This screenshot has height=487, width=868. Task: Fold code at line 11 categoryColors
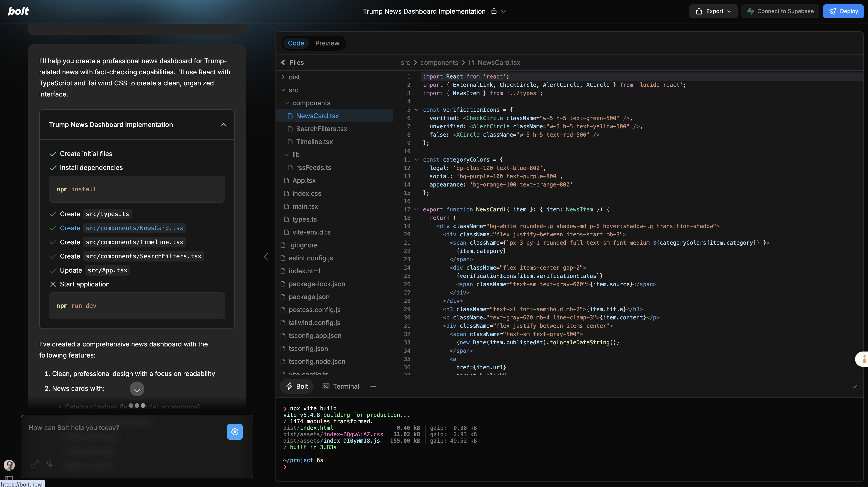pos(416,159)
